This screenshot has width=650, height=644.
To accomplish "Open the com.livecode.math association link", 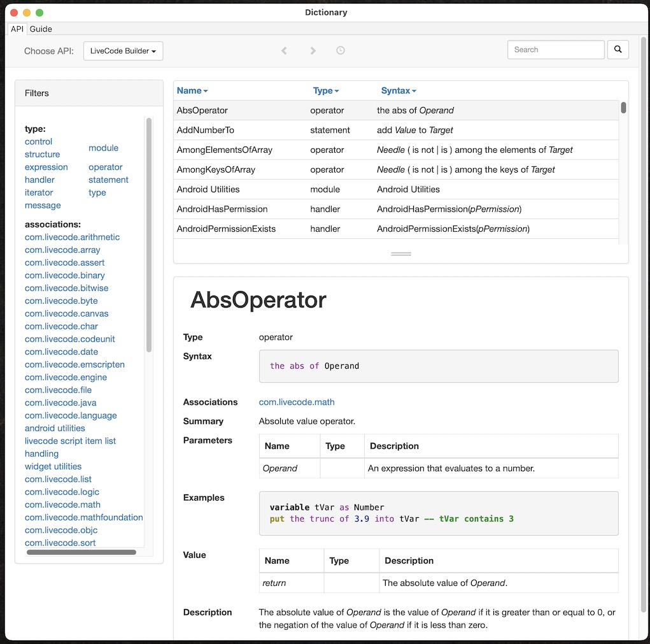I will coord(296,402).
